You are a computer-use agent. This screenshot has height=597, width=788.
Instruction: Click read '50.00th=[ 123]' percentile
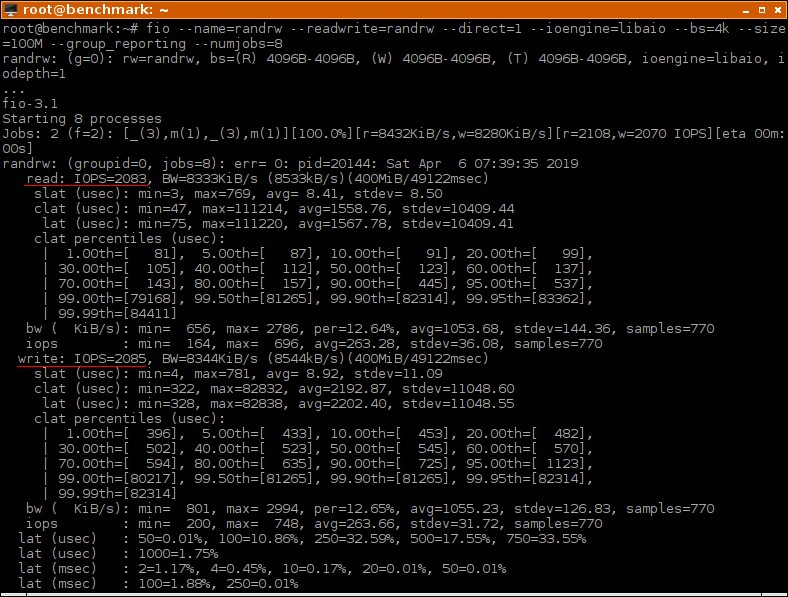[389, 269]
